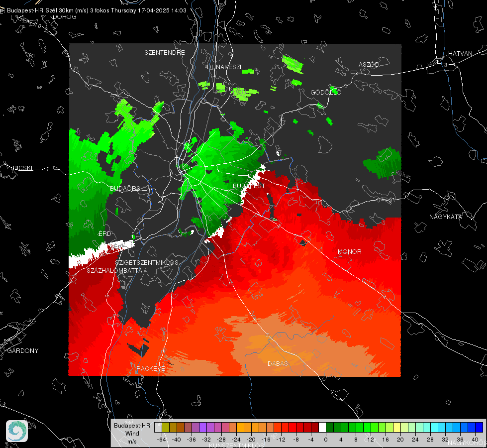Select the HATVAN map label
487x448 pixels.
coord(460,53)
